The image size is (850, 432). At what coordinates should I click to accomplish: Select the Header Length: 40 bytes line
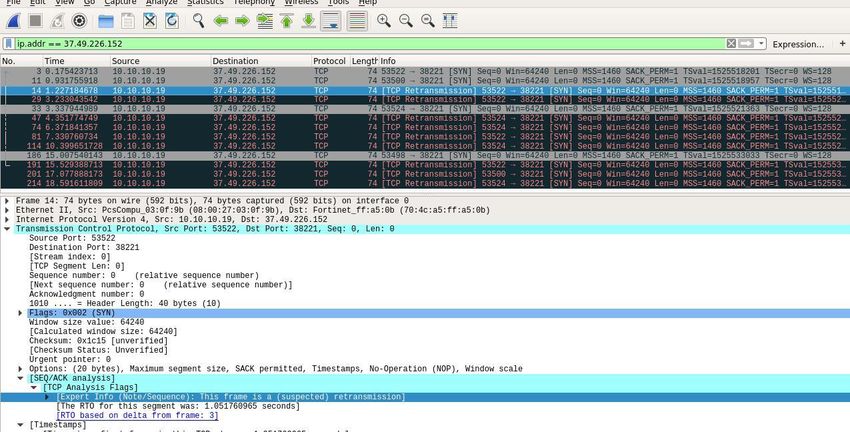coord(125,304)
